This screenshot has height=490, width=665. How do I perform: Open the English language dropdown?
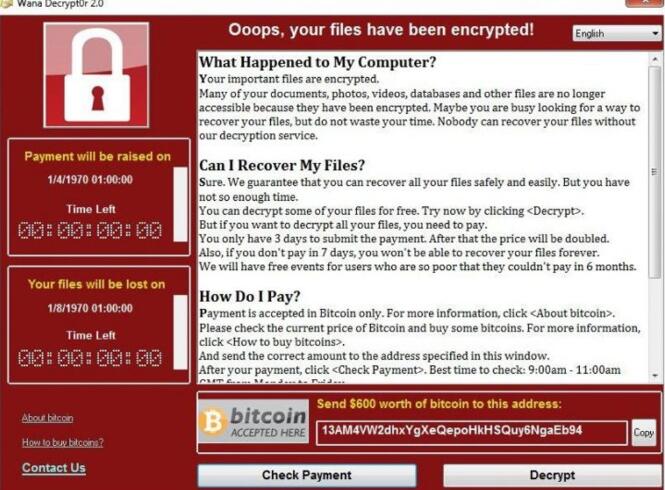point(617,33)
